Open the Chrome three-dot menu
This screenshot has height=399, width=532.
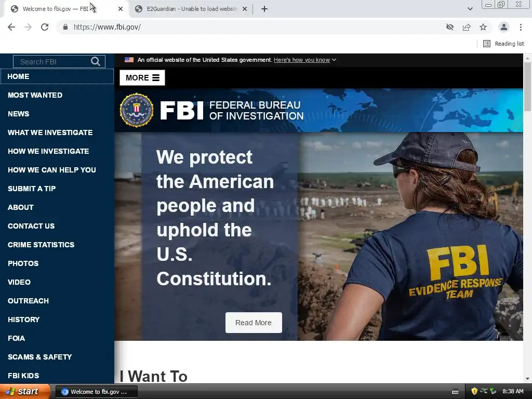coord(521,27)
